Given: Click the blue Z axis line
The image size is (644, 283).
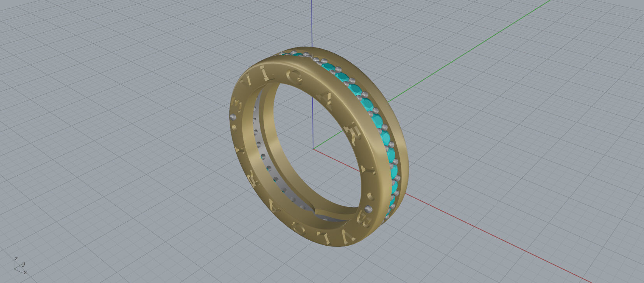Looking at the screenshot, I should pyautogui.click(x=312, y=23).
